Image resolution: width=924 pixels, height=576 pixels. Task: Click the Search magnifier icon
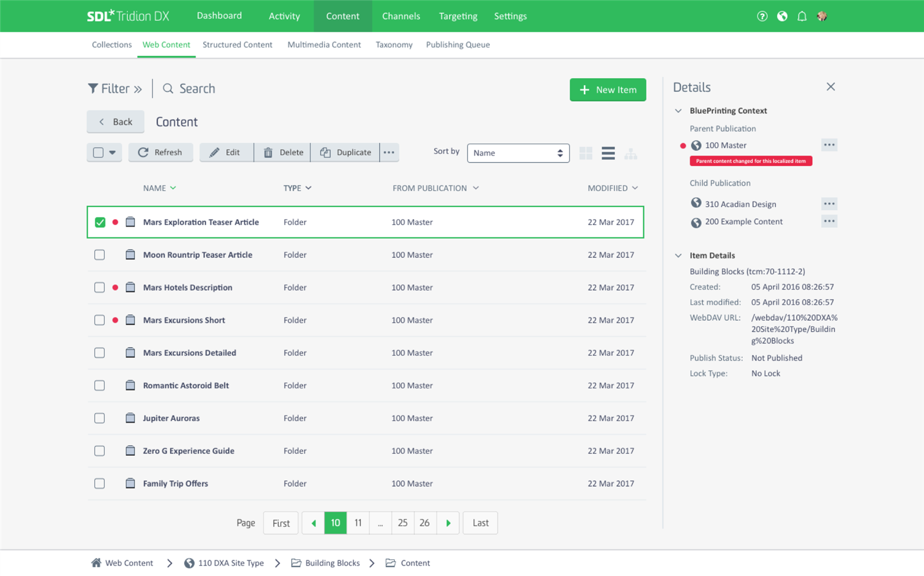click(168, 89)
